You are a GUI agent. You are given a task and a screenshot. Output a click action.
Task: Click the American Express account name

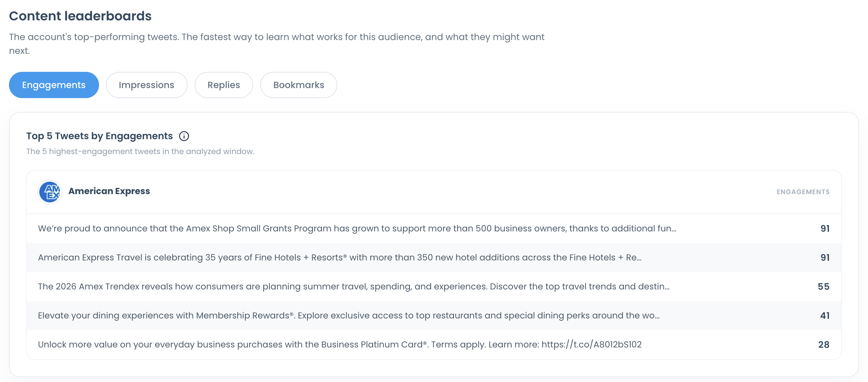click(x=109, y=191)
